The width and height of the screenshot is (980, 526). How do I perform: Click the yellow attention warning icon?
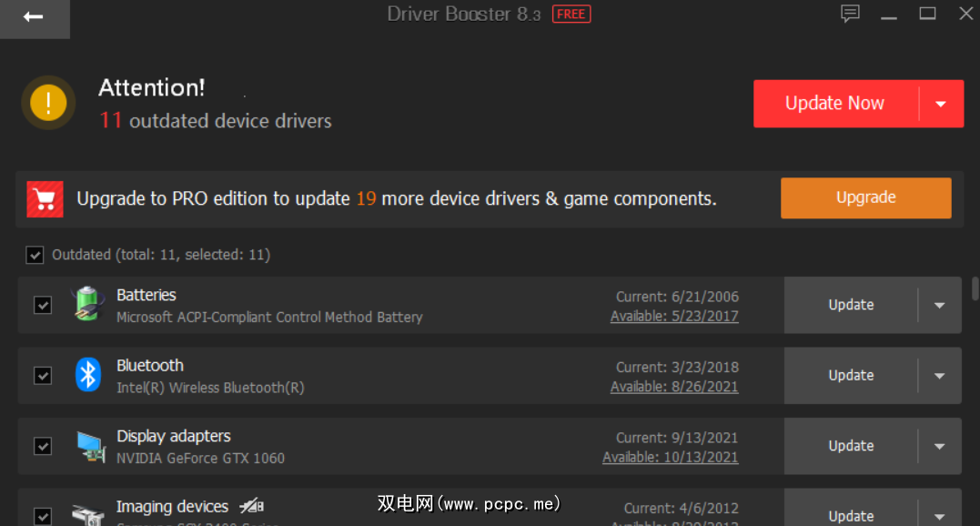(x=48, y=103)
